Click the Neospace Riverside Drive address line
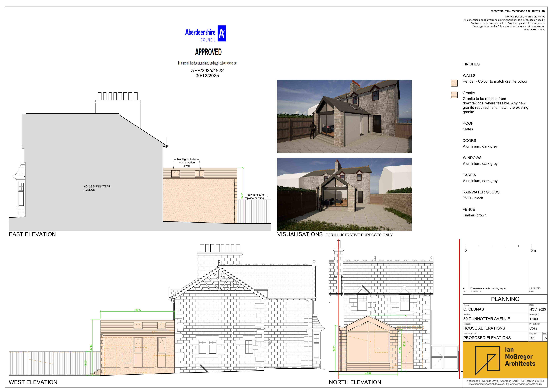The image size is (555, 392). click(x=505, y=381)
